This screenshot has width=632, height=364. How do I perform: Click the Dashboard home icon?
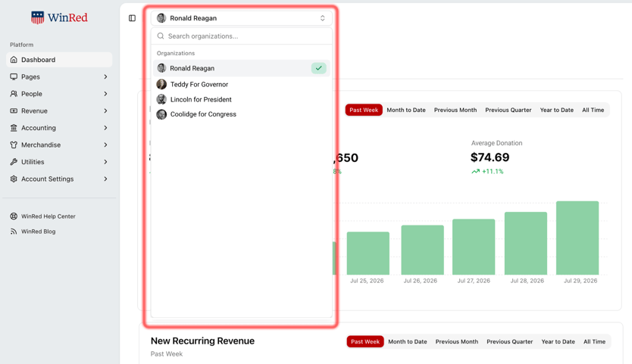(14, 60)
